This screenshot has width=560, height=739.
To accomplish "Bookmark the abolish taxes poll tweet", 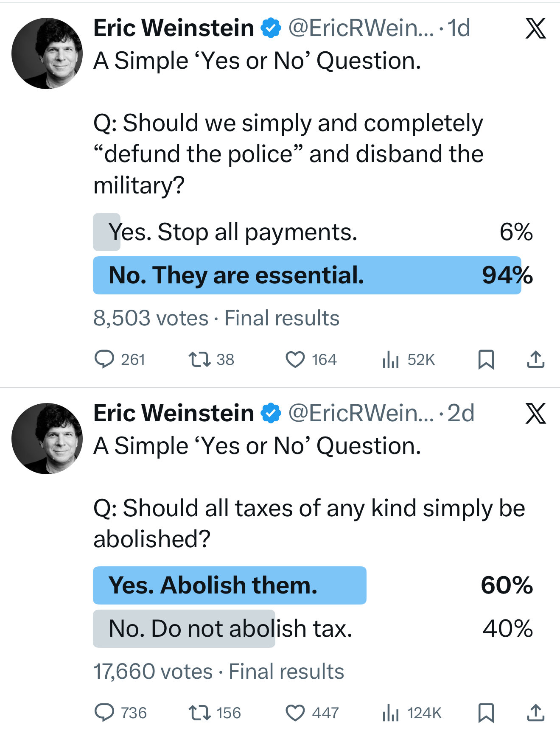I will coord(486,713).
